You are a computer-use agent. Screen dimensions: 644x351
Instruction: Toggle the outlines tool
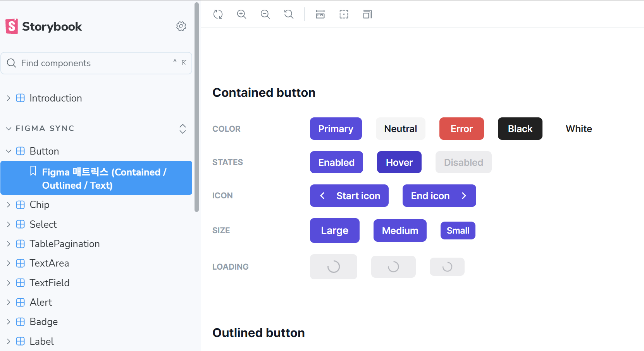tap(344, 14)
